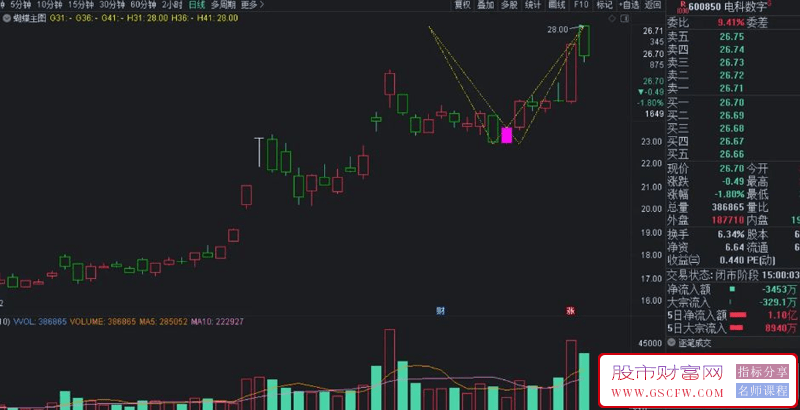Image resolution: width=800 pixels, height=410 pixels.
Task: Click the 标记 mark button
Action: [604, 5]
